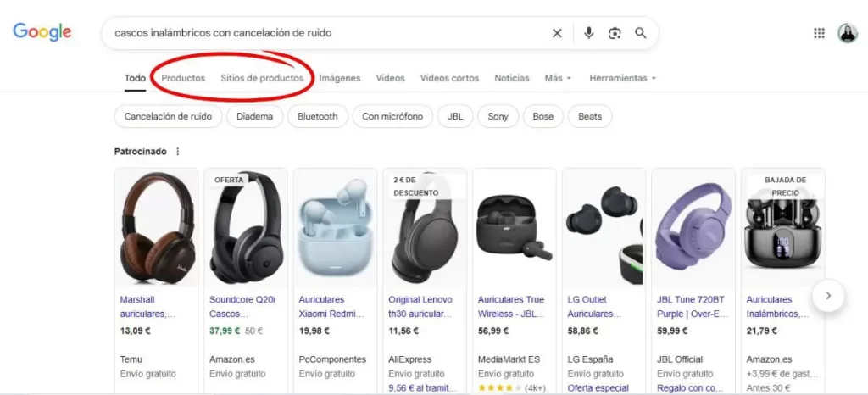Open the three-dot menu beside Patrocinado
Screen dimensions: 868x395
(x=177, y=152)
